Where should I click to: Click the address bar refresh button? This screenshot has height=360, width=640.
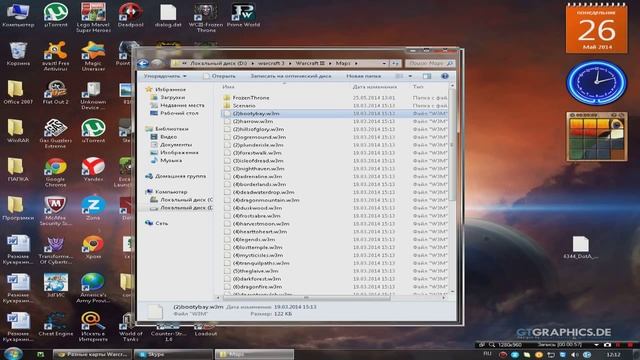pos(396,63)
